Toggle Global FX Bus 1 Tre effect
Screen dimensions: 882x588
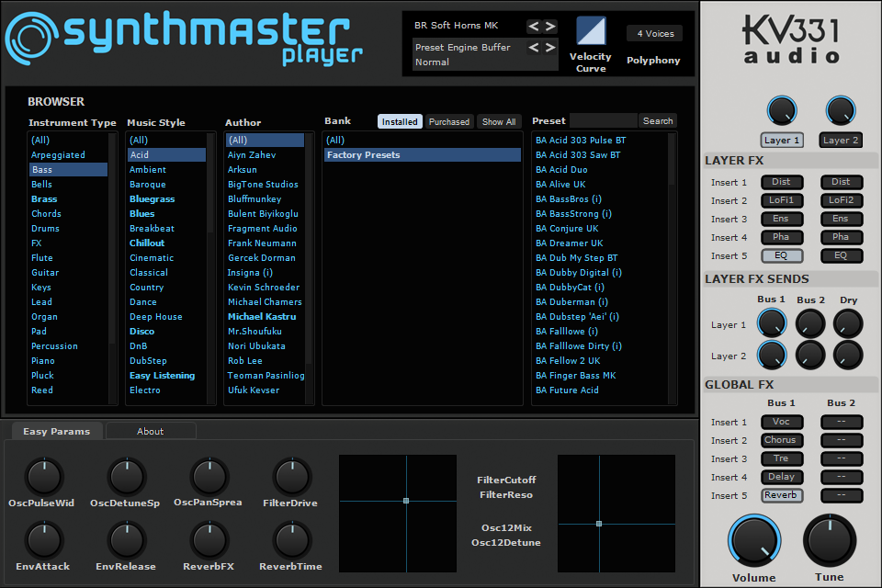(x=781, y=458)
